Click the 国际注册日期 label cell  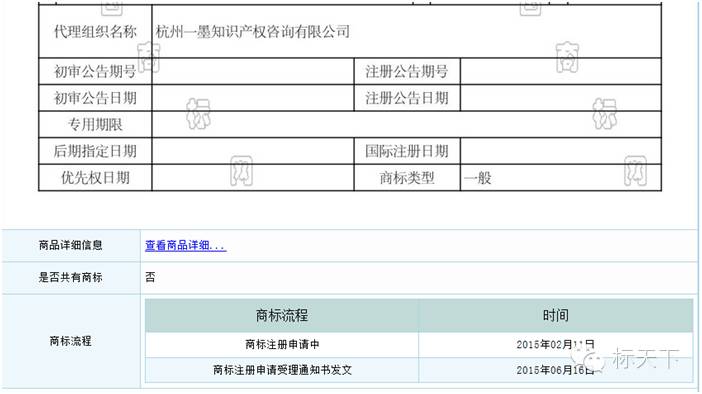pos(407,151)
